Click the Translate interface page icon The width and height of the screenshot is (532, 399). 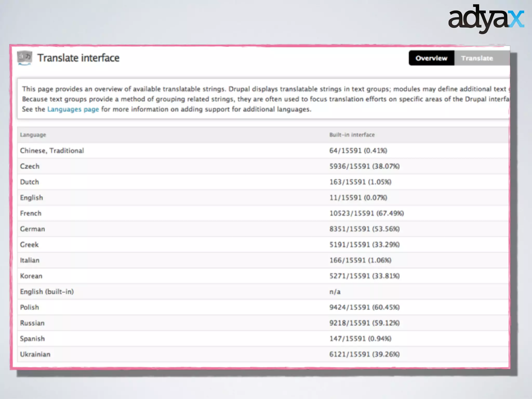click(25, 58)
